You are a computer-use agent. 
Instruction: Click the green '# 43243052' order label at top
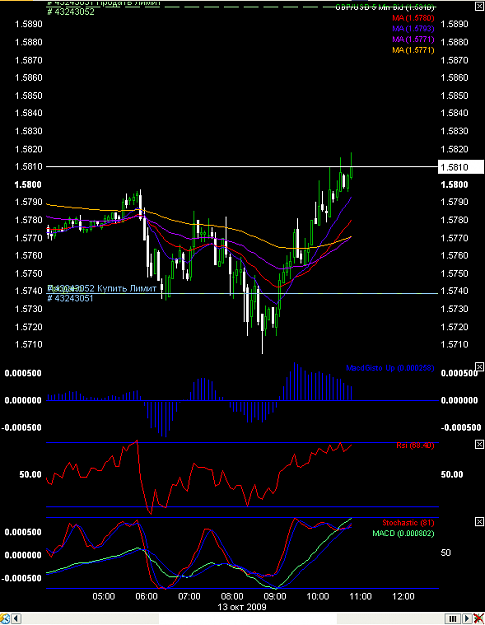(x=71, y=12)
